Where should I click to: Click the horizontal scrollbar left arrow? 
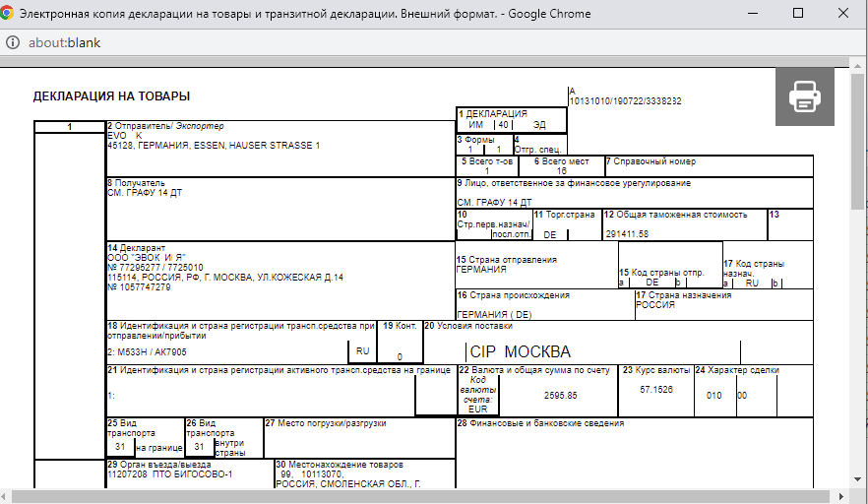click(7, 496)
